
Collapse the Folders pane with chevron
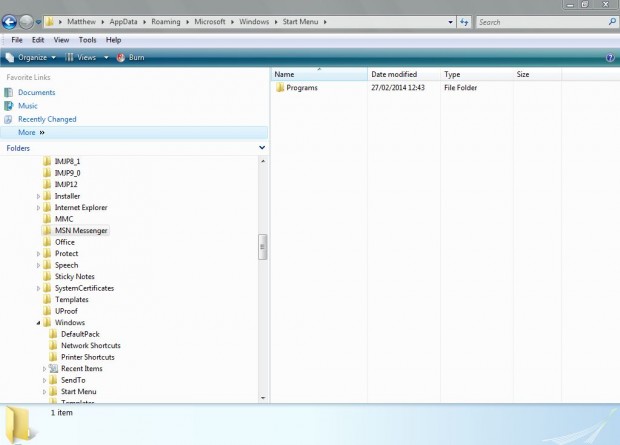point(262,148)
